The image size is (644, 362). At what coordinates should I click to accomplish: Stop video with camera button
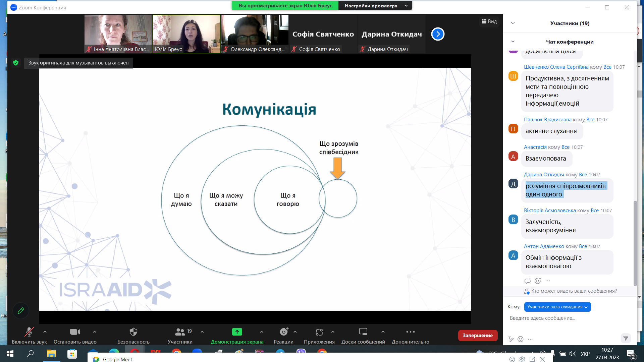[75, 332]
